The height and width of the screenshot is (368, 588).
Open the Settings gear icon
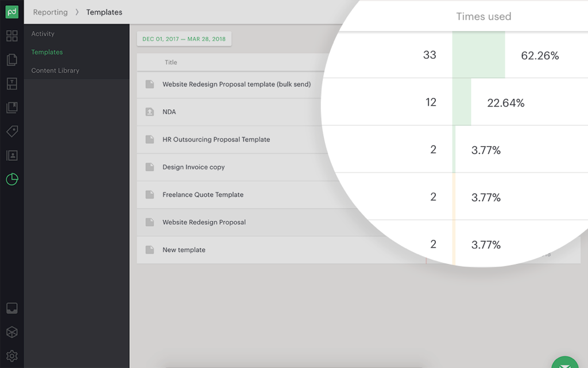[12, 355]
